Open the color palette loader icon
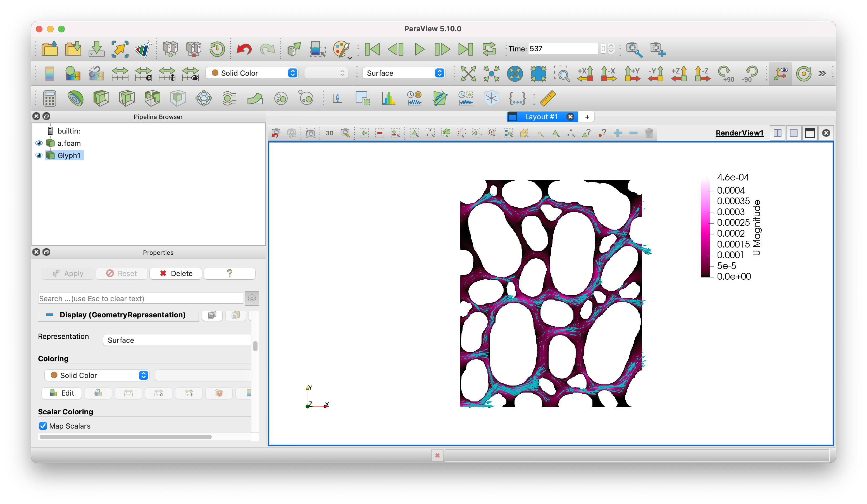 (x=341, y=49)
